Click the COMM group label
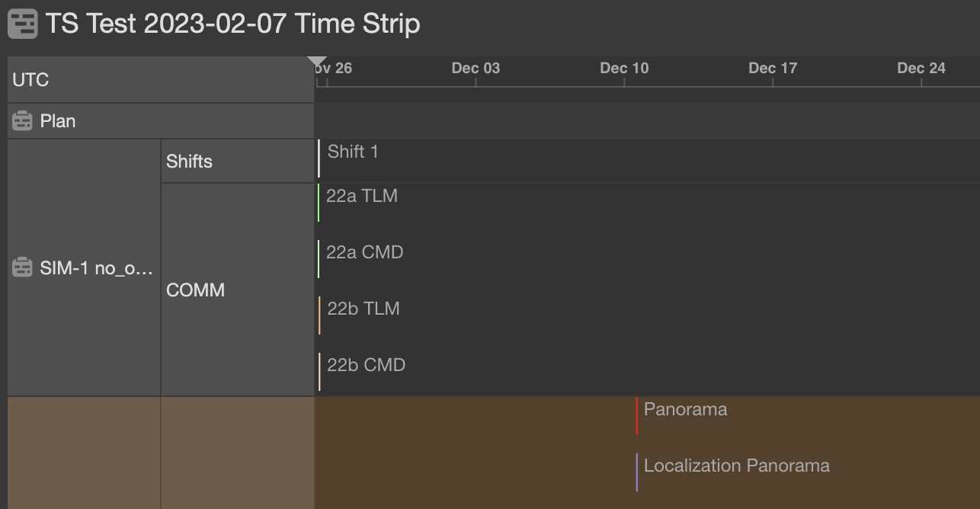Viewport: 980px width, 509px height. click(195, 290)
